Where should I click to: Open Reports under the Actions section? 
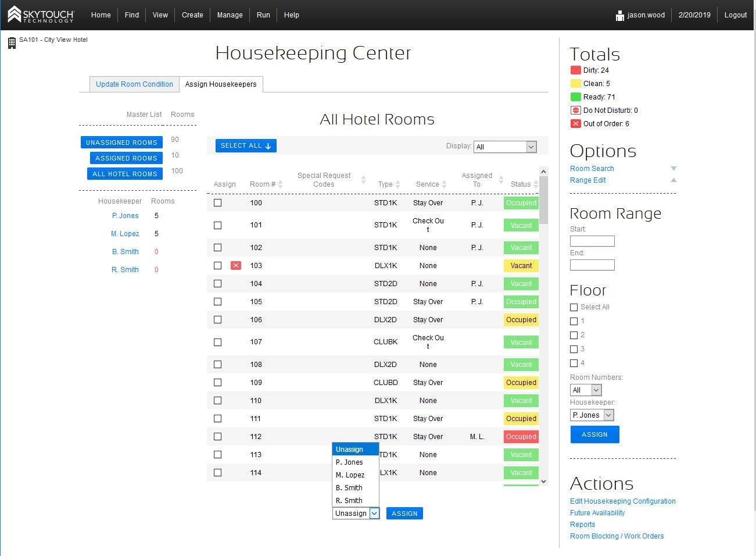(582, 524)
